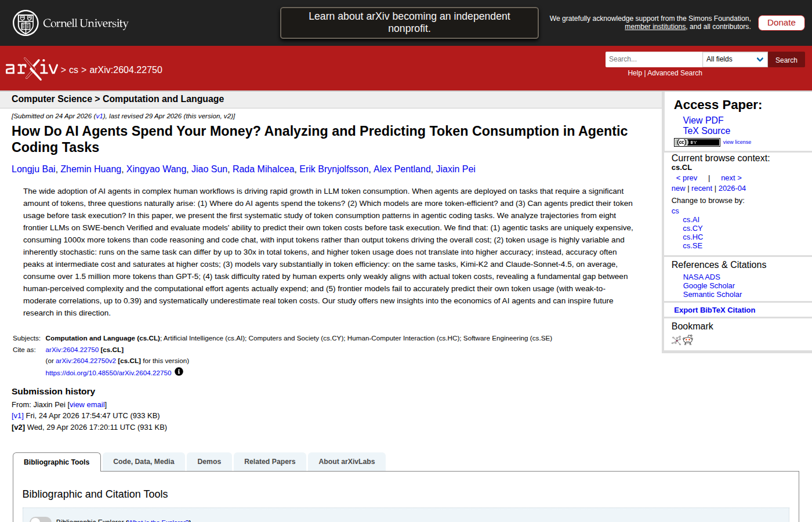Screen dimensions: 812x522
Task: Open author Xingyao Wang's page
Action: (157, 169)
